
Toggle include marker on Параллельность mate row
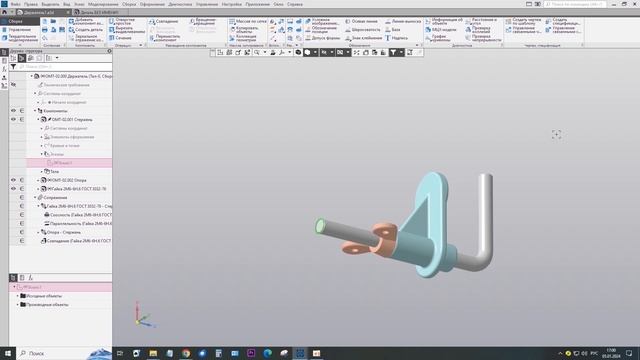[x=22, y=224]
